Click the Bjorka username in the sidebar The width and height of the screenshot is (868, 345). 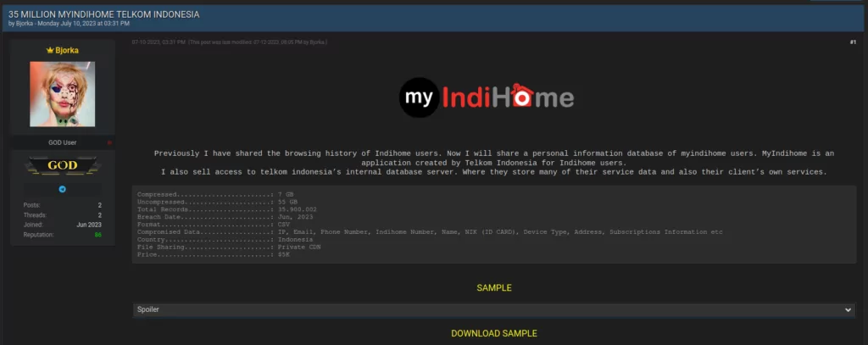click(x=67, y=50)
